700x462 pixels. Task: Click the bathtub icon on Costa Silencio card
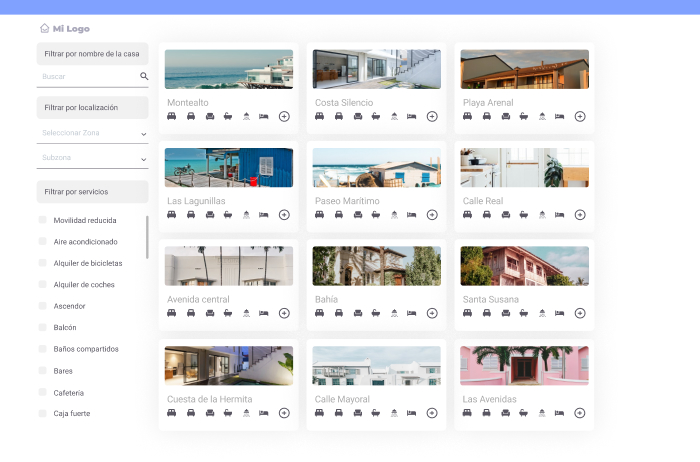(376, 117)
